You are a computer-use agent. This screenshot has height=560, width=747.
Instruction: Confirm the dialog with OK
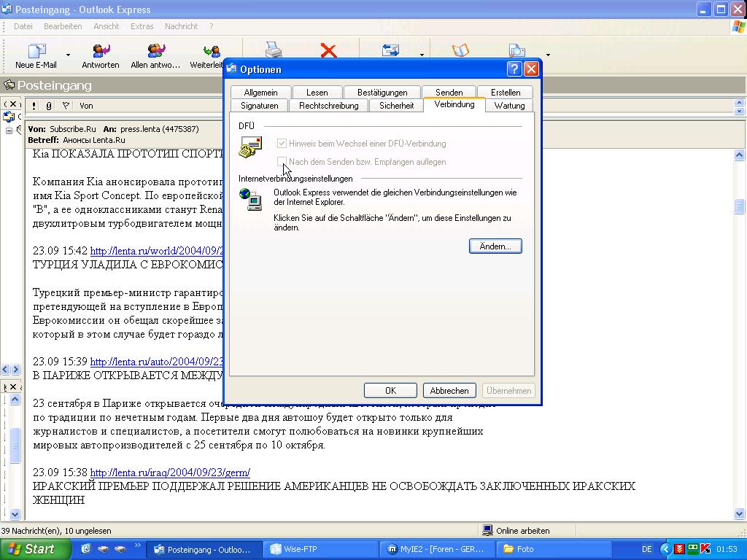(390, 391)
